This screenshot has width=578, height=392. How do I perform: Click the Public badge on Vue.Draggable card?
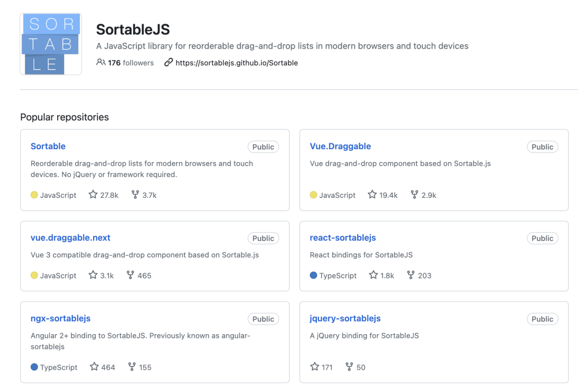point(542,147)
